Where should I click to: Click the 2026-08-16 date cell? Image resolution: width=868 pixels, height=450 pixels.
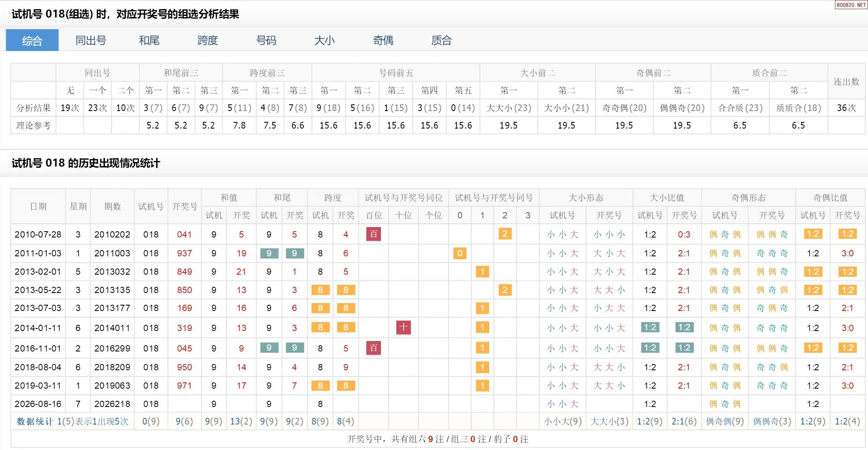(38, 404)
